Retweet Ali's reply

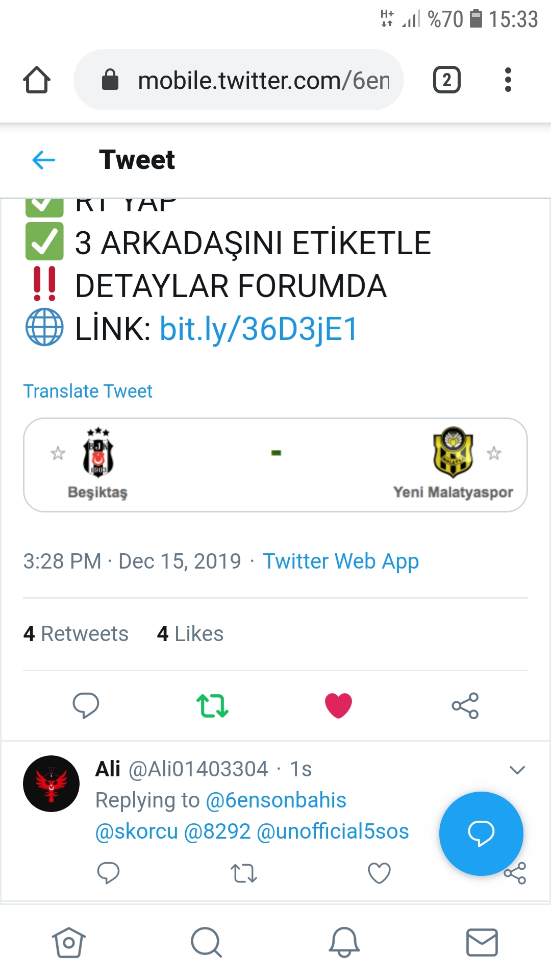pyautogui.click(x=244, y=873)
